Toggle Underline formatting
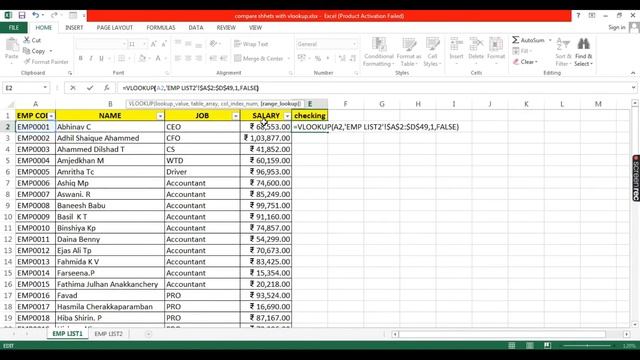Image resolution: width=640 pixels, height=360 pixels. coord(101,58)
